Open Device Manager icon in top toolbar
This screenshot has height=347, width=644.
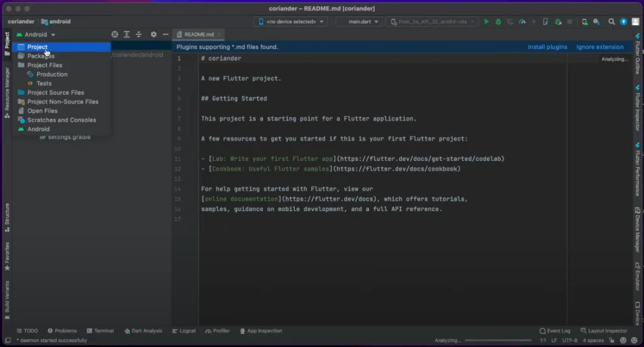(x=584, y=22)
